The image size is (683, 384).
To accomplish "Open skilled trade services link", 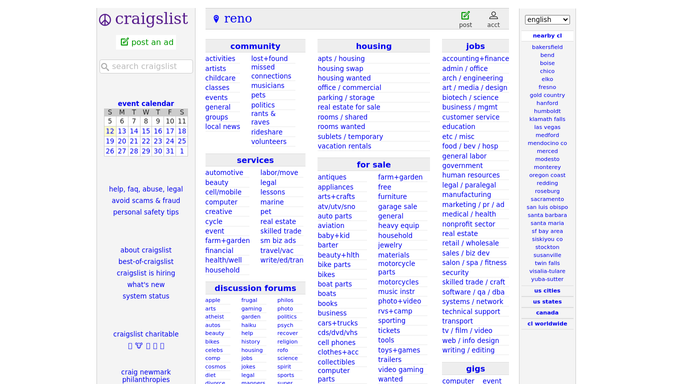I will click(281, 231).
